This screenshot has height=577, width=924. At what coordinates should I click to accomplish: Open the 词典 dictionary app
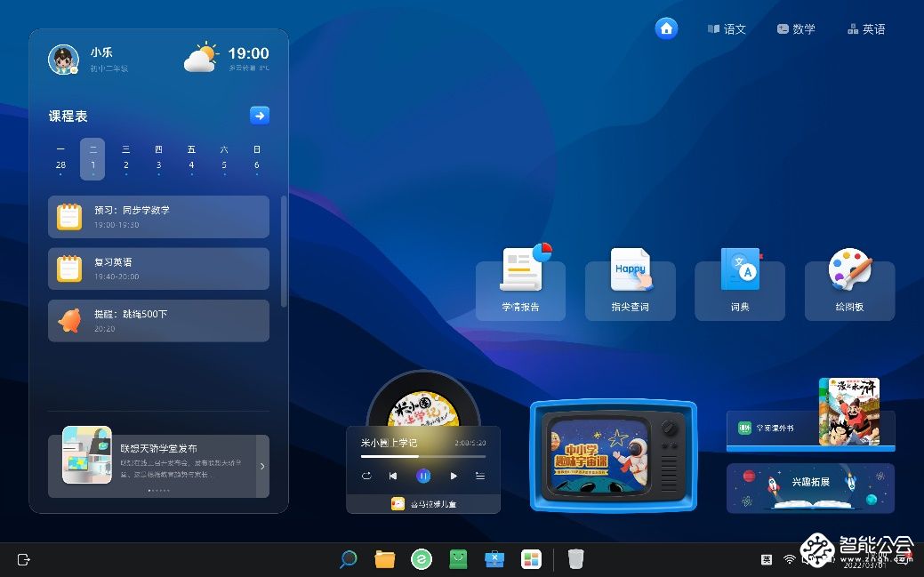(739, 283)
